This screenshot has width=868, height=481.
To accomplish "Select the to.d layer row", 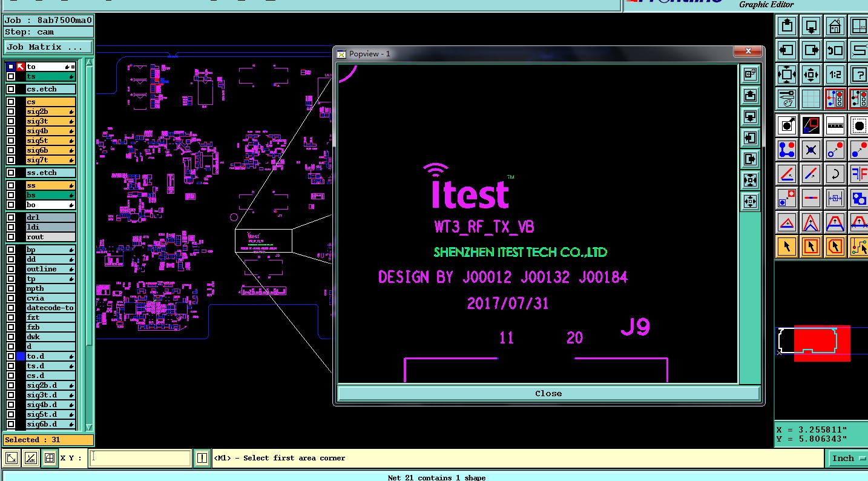I will coord(51,356).
